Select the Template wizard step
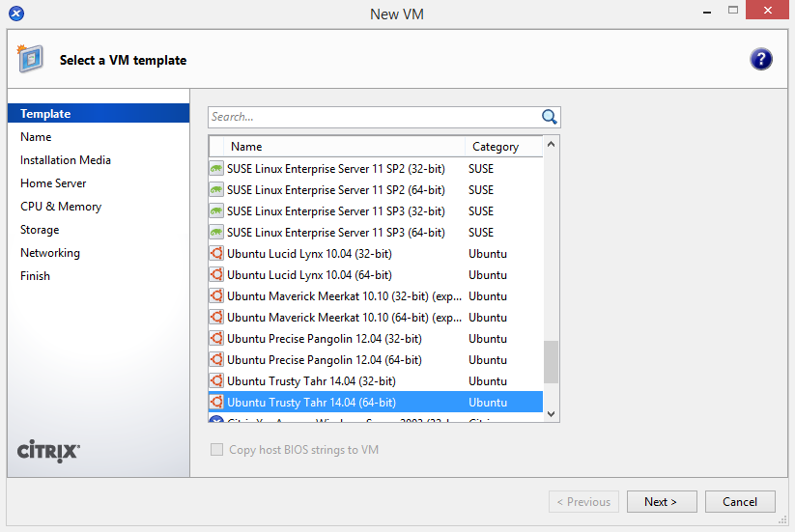 coord(99,114)
